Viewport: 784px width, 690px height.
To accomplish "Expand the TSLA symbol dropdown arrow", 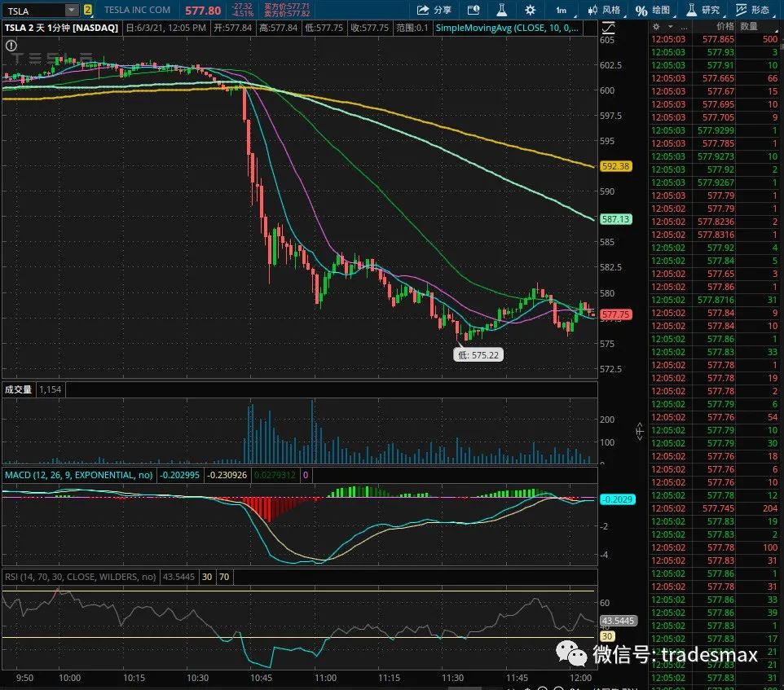I will pyautogui.click(x=71, y=10).
